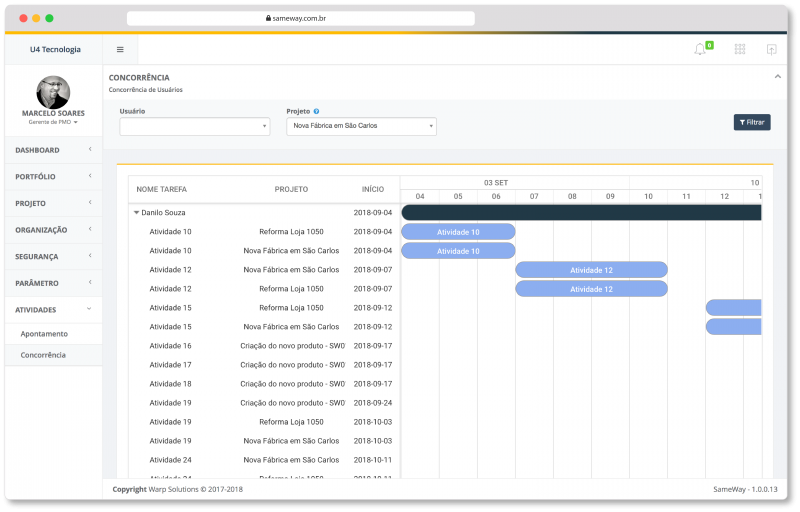
Task: Click the Danilo Souza dark summary bar
Action: point(580,212)
